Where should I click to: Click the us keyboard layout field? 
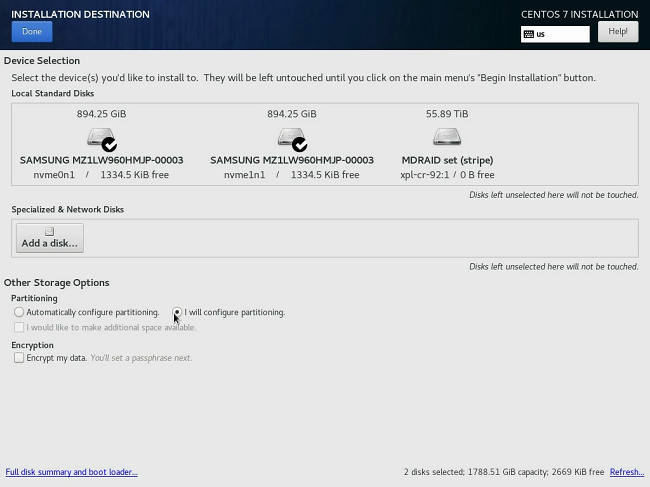pyautogui.click(x=560, y=34)
